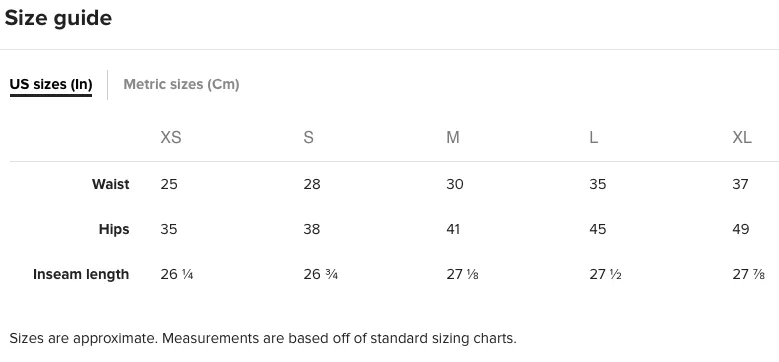Click the M size column header
The height and width of the screenshot is (362, 779).
pyautogui.click(x=453, y=137)
